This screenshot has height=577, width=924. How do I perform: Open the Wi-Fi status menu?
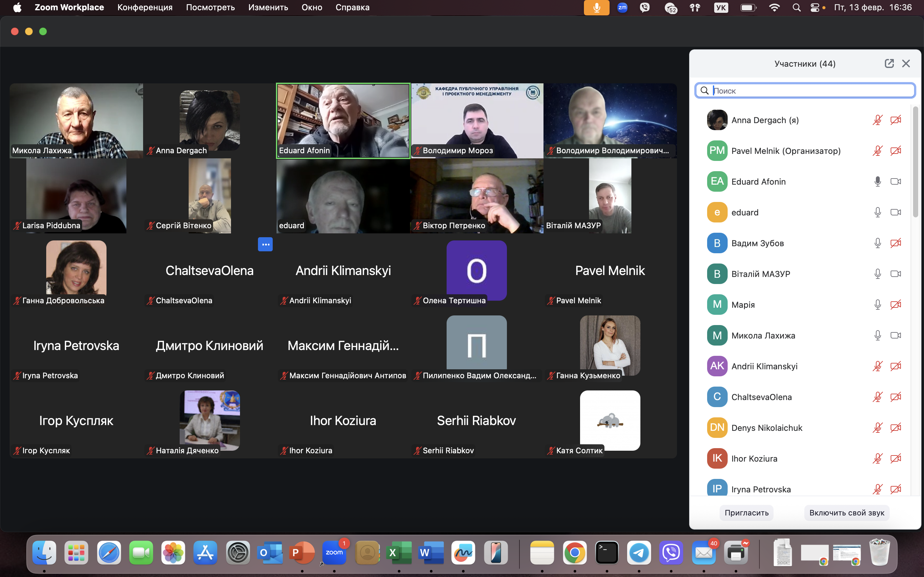[x=774, y=8]
